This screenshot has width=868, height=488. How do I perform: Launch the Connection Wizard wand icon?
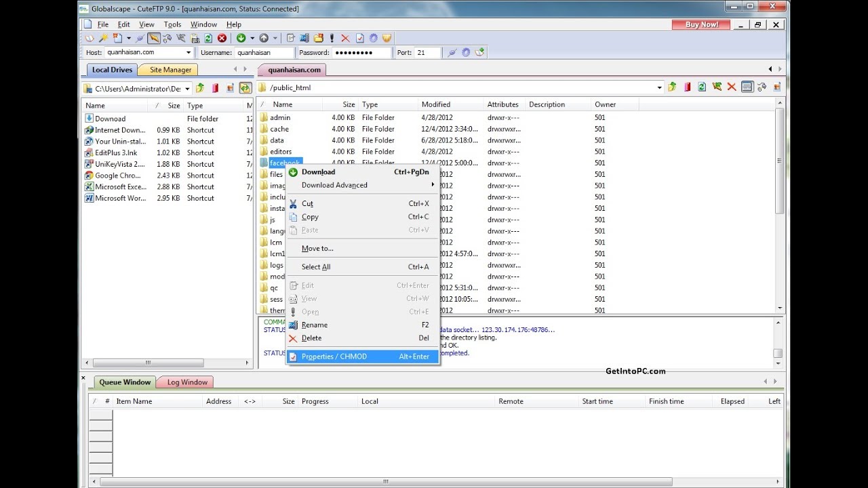pos(103,39)
